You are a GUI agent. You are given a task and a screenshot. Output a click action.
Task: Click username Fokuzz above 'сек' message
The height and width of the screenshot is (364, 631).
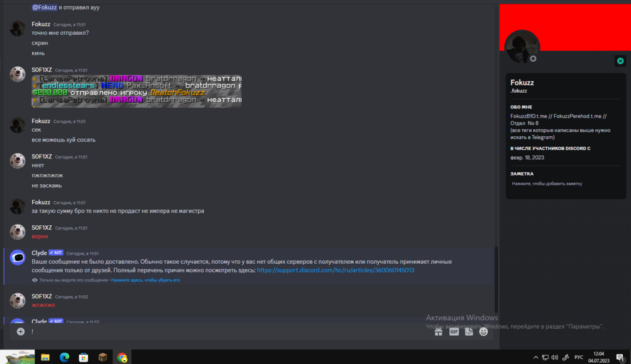(x=41, y=121)
